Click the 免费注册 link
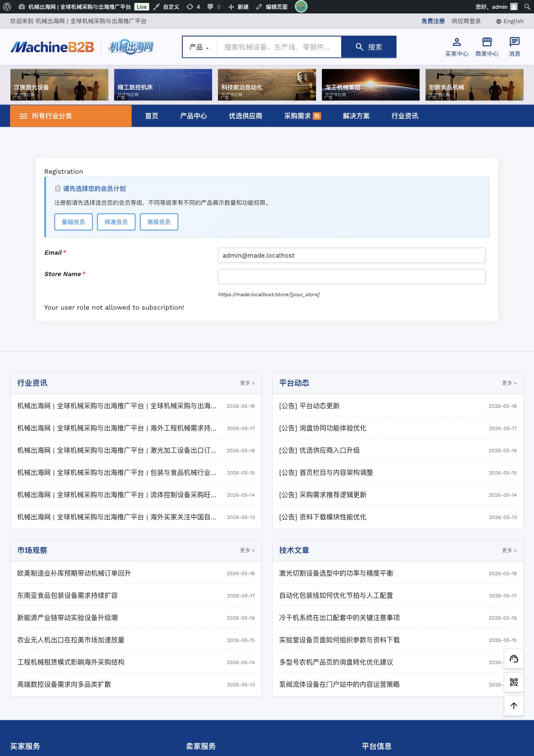The image size is (534, 756). click(433, 21)
